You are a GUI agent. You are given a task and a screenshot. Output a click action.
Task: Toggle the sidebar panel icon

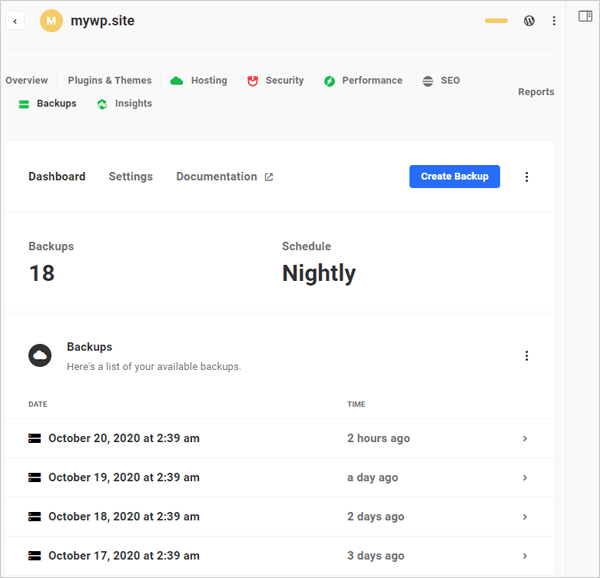pos(585,16)
